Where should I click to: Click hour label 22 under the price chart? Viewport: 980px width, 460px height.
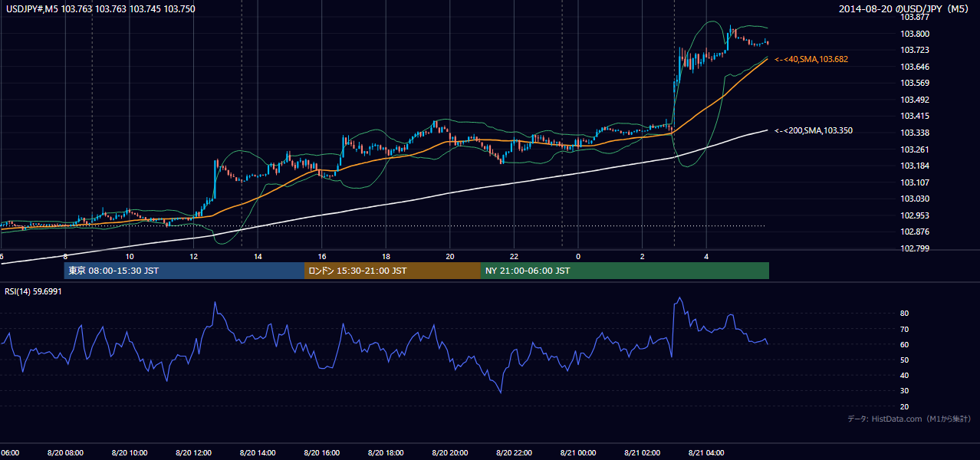point(514,256)
